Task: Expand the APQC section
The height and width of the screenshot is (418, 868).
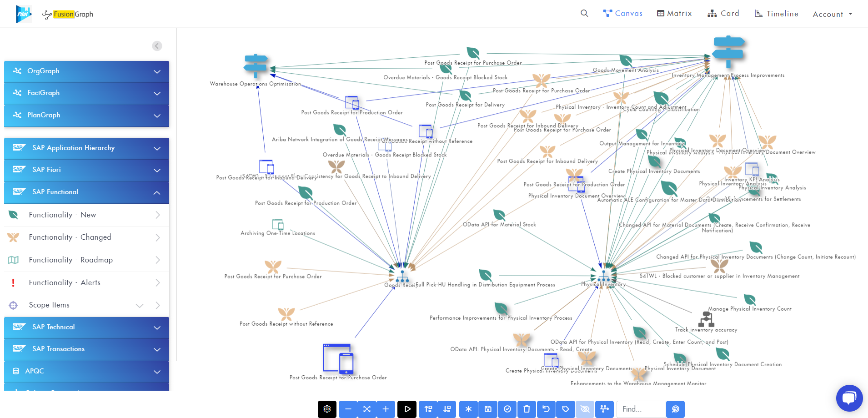Action: click(x=86, y=371)
